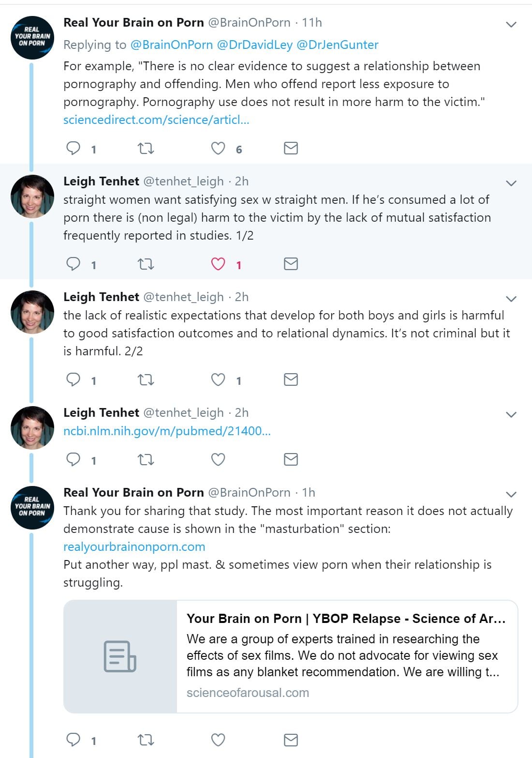The image size is (532, 758).
Task: Open more options for first BrainOnPorn tweet
Action: tap(511, 24)
